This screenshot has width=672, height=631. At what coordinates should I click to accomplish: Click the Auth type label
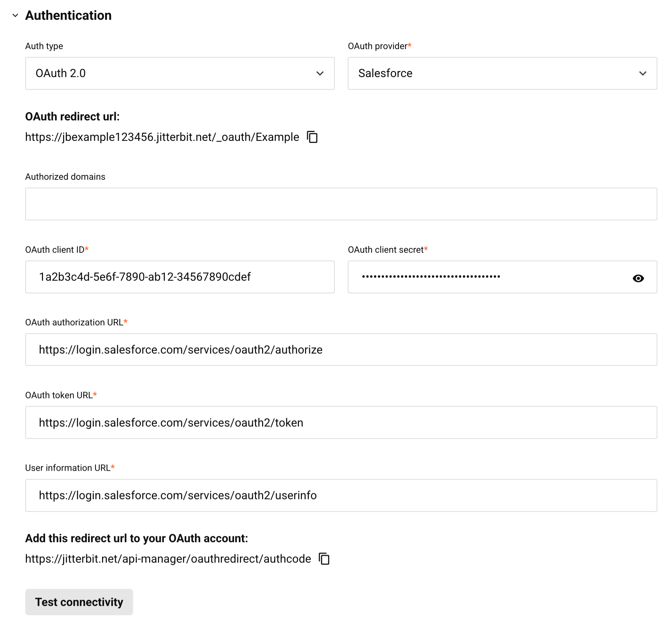44,46
